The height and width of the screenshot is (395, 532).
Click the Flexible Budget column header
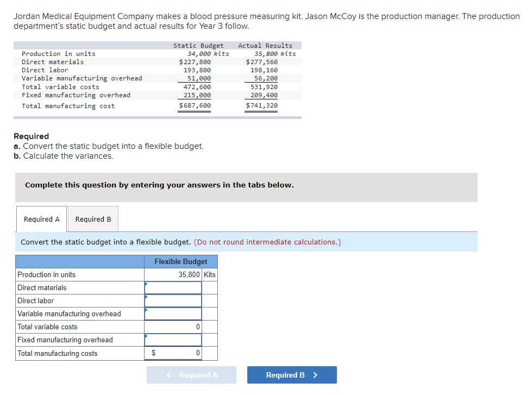(181, 262)
